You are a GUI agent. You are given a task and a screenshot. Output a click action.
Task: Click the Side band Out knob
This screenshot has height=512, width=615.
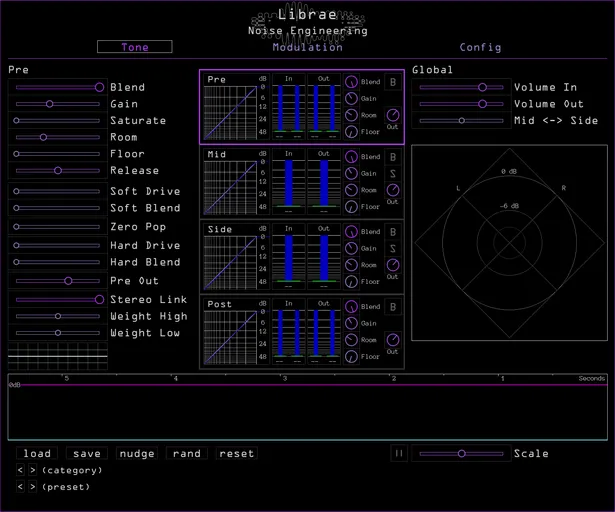pos(393,265)
